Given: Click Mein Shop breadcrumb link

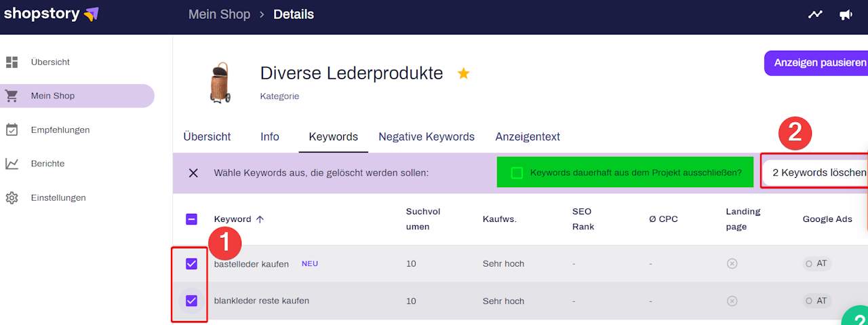Looking at the screenshot, I should pyautogui.click(x=219, y=14).
